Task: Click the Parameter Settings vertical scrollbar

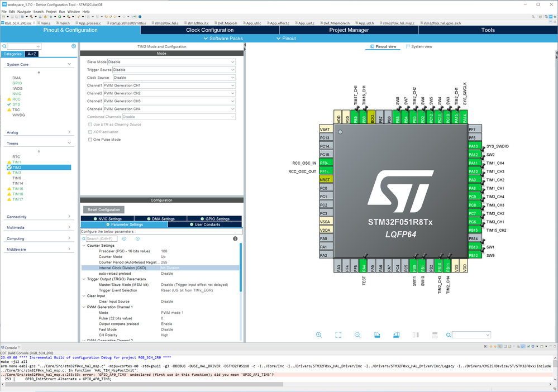Action: (241, 267)
